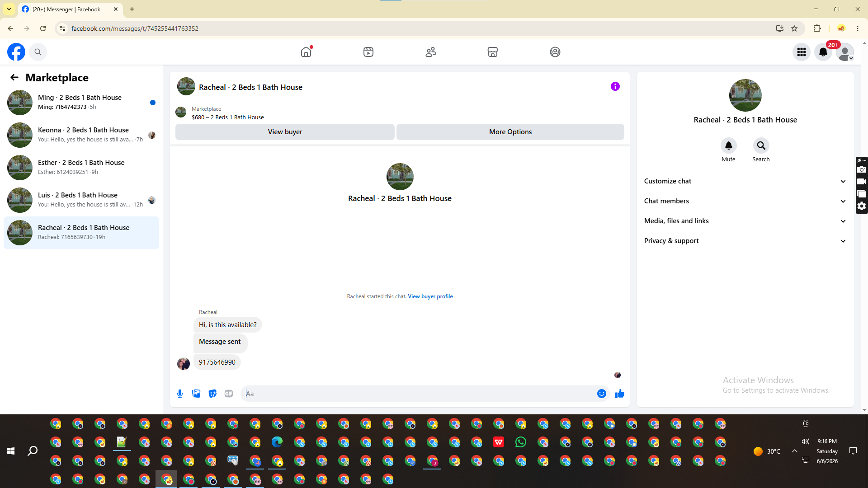Open the View buyer profile link
Screen dimensions: 868x488
click(430, 296)
